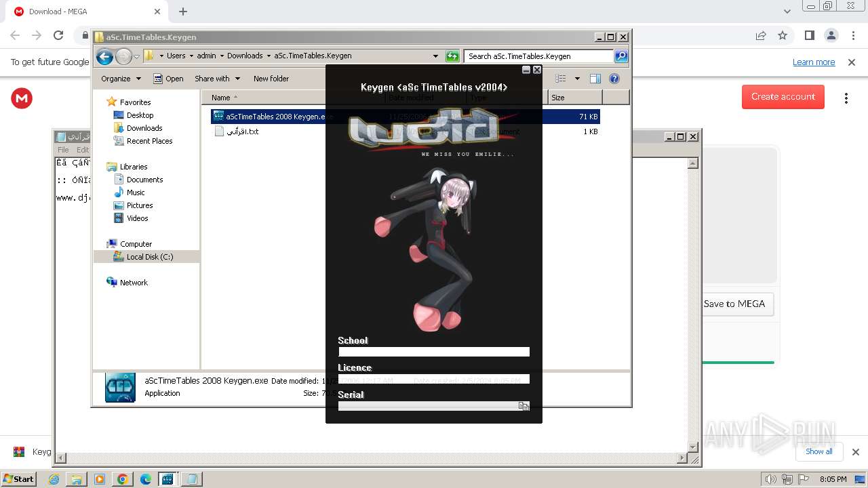The height and width of the screenshot is (488, 868).
Task: Click the Open button in the Explorer toolbar
Action: 168,79
